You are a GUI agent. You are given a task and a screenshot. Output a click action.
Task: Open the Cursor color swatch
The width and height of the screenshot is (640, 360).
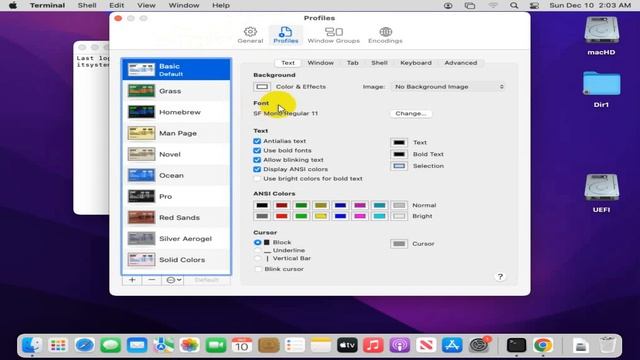(x=399, y=244)
